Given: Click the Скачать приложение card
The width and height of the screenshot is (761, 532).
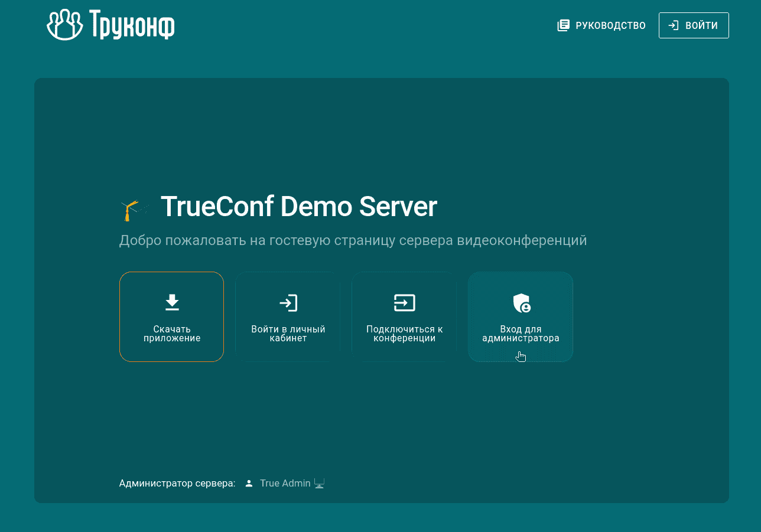Looking at the screenshot, I should 172,316.
